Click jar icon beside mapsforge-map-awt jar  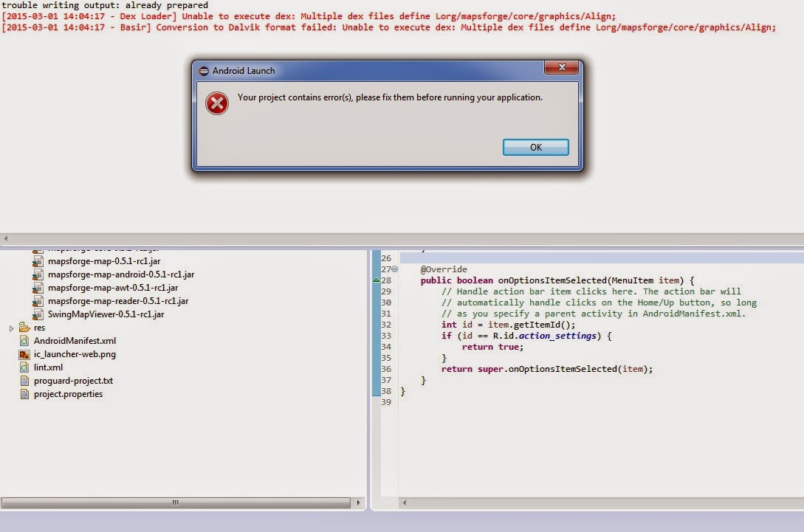click(x=38, y=288)
